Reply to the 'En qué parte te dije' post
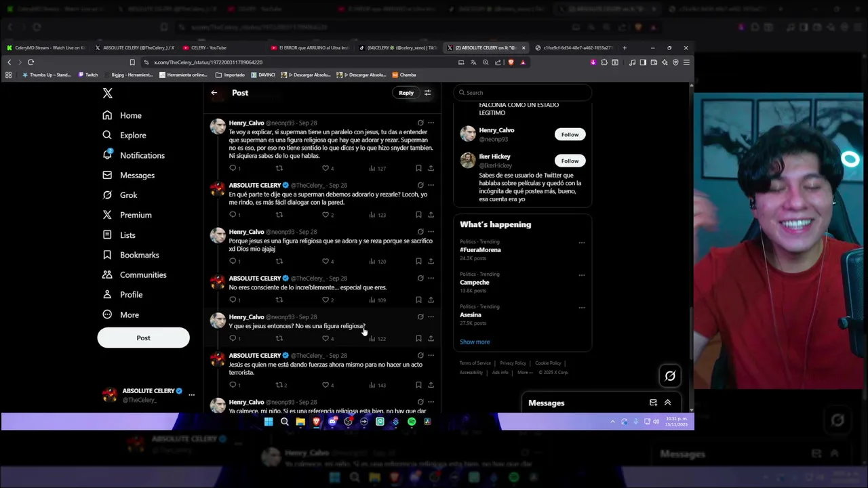 234,215
